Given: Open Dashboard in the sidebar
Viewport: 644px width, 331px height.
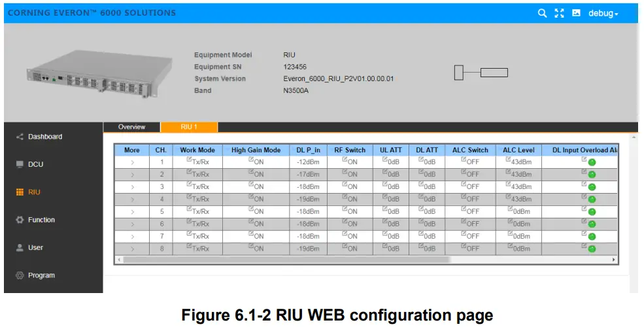Looking at the screenshot, I should pyautogui.click(x=45, y=137).
